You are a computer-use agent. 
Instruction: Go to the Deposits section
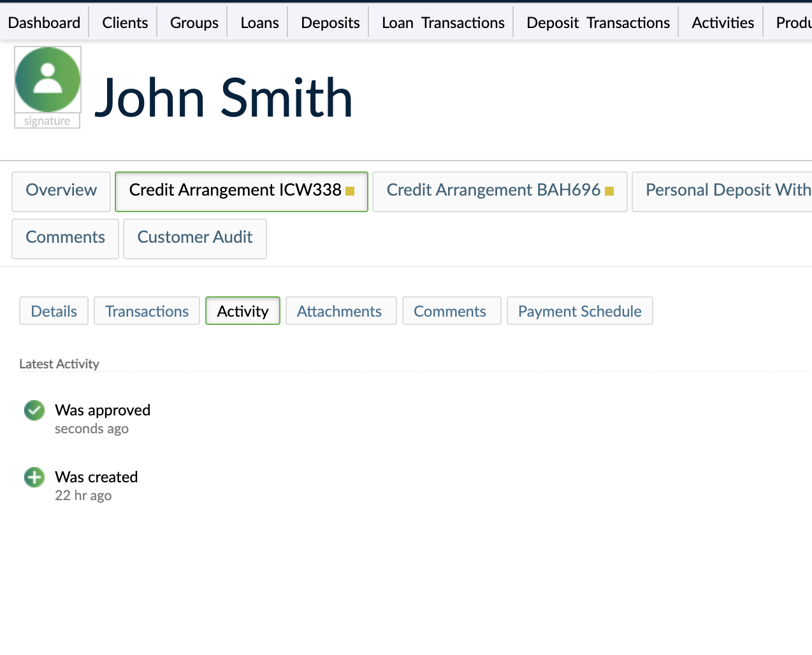330,22
